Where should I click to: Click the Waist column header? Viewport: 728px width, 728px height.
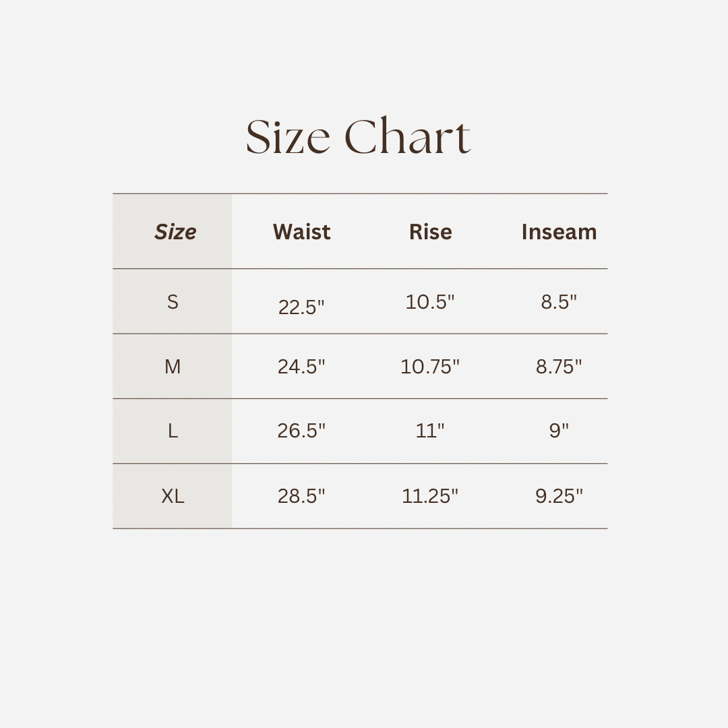[301, 232]
